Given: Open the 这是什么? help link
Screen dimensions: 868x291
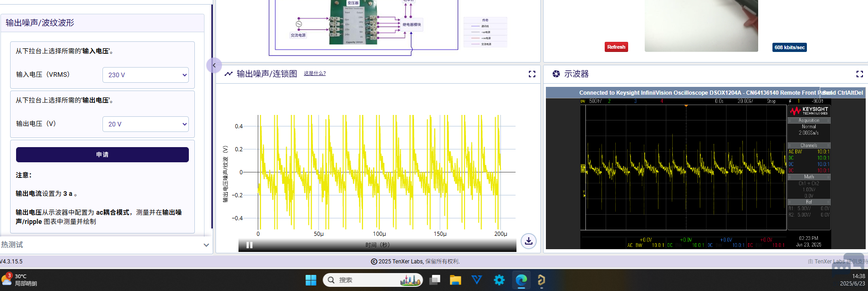Looking at the screenshot, I should 315,74.
